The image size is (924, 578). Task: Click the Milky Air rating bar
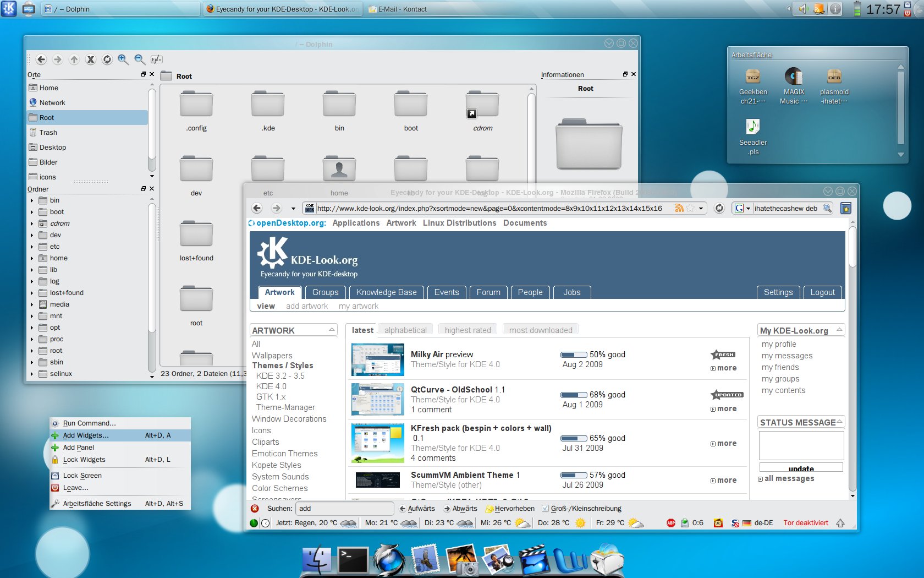pyautogui.click(x=574, y=355)
